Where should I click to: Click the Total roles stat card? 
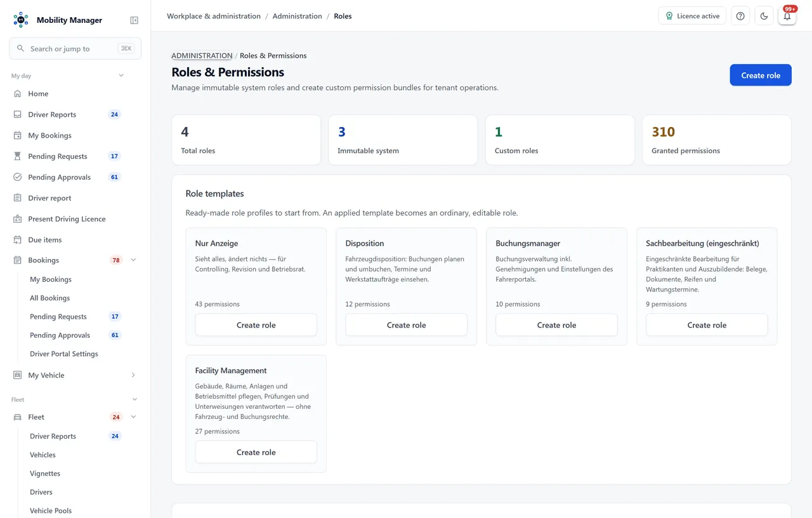coord(246,140)
